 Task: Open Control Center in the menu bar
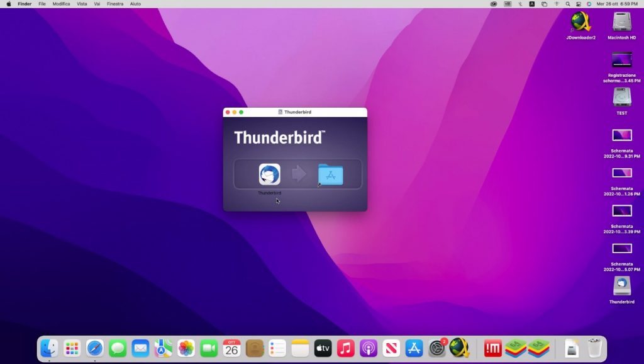click(x=578, y=4)
